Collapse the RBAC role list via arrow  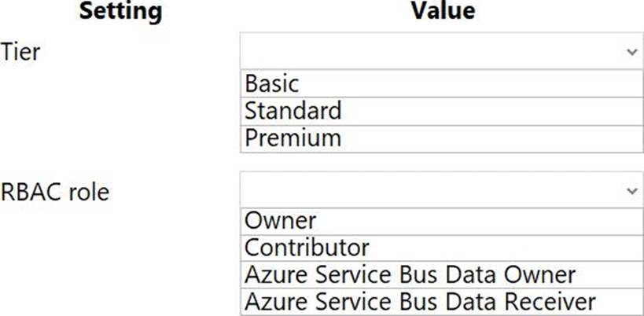pyautogui.click(x=631, y=191)
